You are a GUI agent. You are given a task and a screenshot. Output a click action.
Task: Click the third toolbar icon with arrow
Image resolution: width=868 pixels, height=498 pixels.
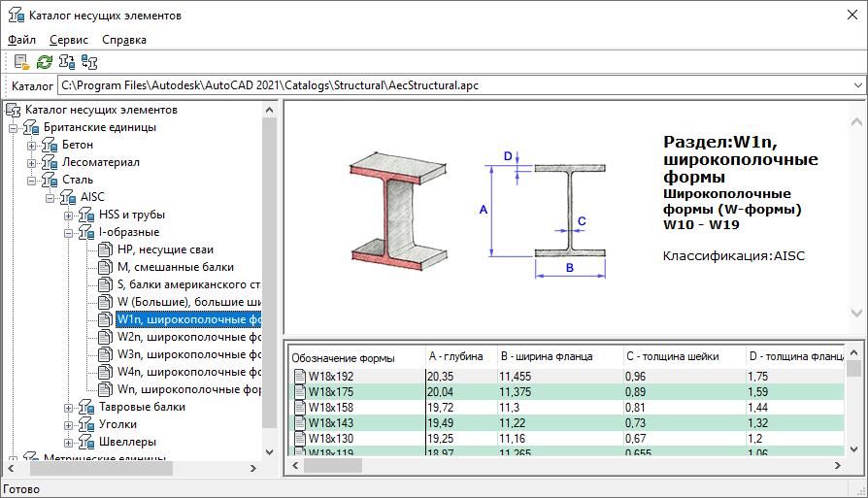coord(67,62)
